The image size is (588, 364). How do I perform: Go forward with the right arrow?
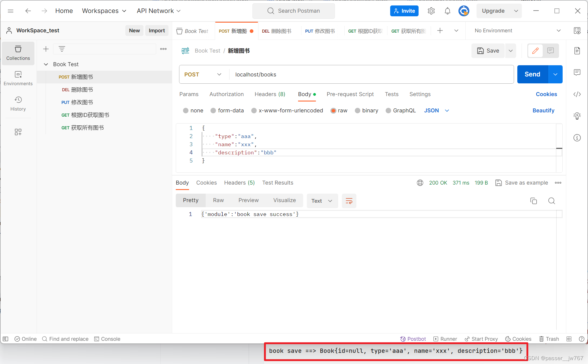44,11
